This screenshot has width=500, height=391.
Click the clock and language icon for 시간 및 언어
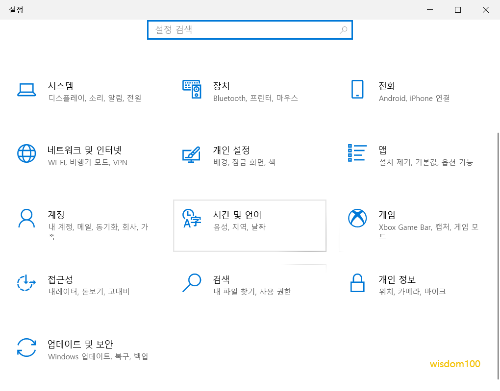click(192, 218)
